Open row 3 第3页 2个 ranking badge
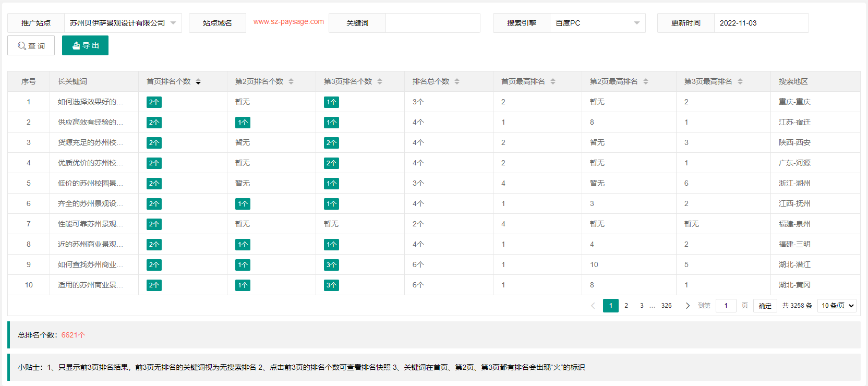The image size is (868, 386). [331, 143]
